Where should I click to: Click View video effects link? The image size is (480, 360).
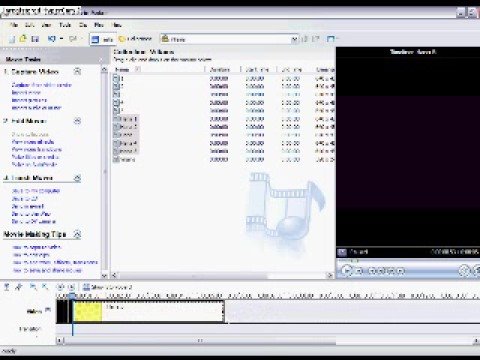tap(33, 142)
